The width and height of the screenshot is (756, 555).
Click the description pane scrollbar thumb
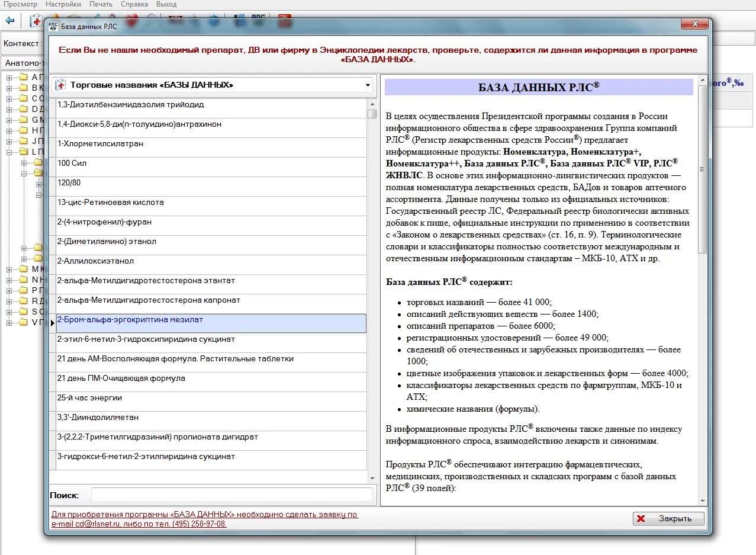click(703, 169)
